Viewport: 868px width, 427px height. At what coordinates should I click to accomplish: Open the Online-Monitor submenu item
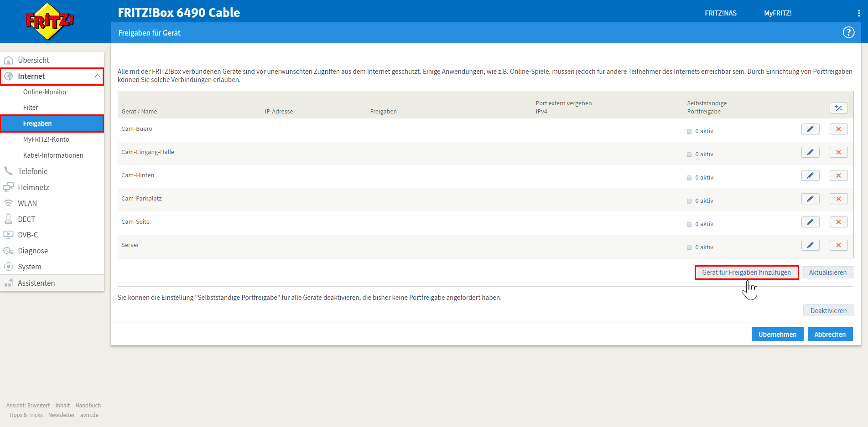point(45,92)
